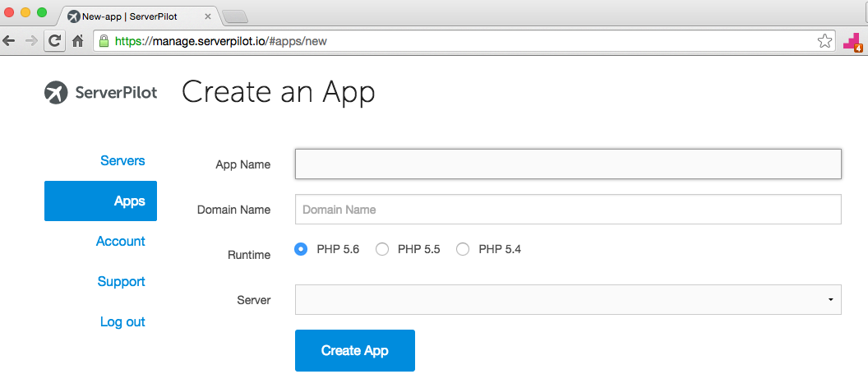The width and height of the screenshot is (868, 388).
Task: Go to the browser home icon
Action: (77, 40)
